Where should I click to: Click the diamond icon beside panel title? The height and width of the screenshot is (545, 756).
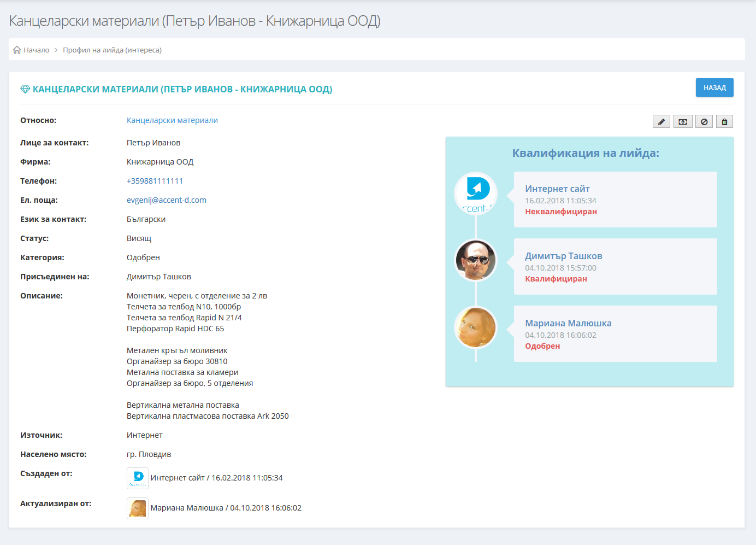click(x=25, y=89)
